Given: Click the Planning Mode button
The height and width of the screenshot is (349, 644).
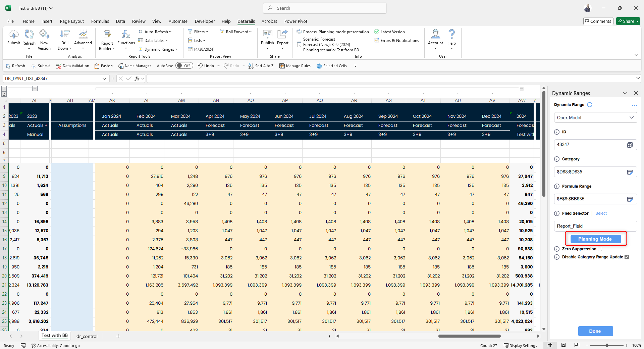Looking at the screenshot, I should 595,239.
